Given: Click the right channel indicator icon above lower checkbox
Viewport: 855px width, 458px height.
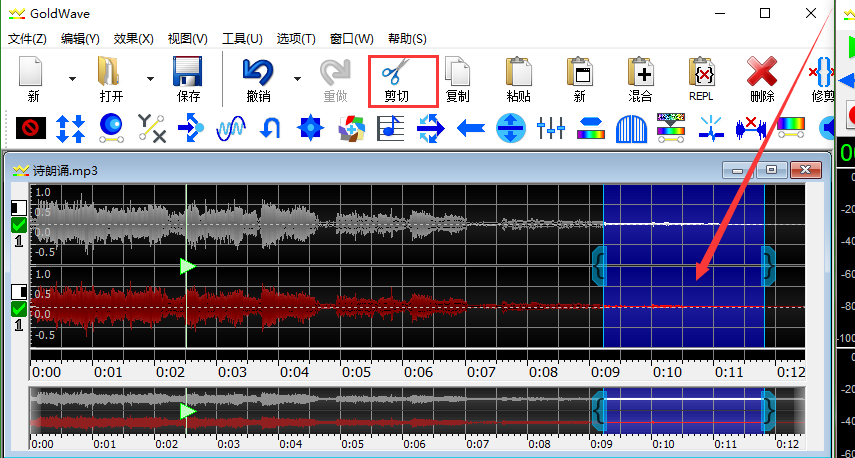Looking at the screenshot, I should [19, 292].
